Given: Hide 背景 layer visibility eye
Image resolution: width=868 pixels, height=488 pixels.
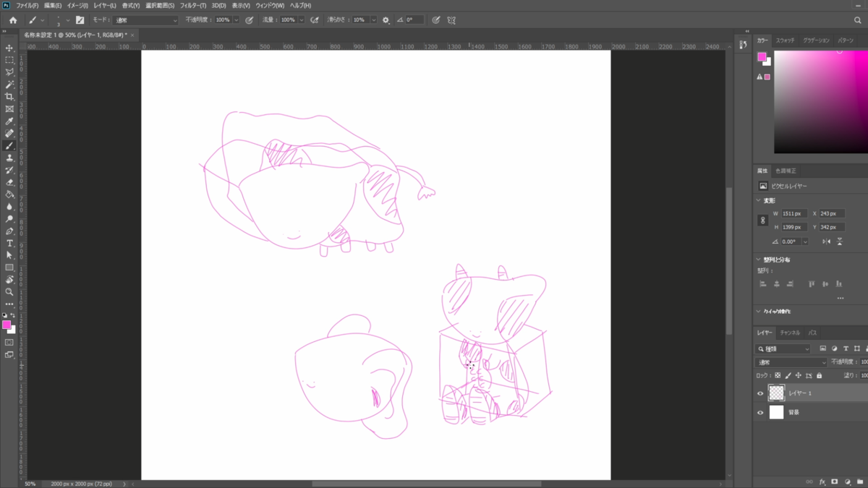Looking at the screenshot, I should [x=760, y=413].
